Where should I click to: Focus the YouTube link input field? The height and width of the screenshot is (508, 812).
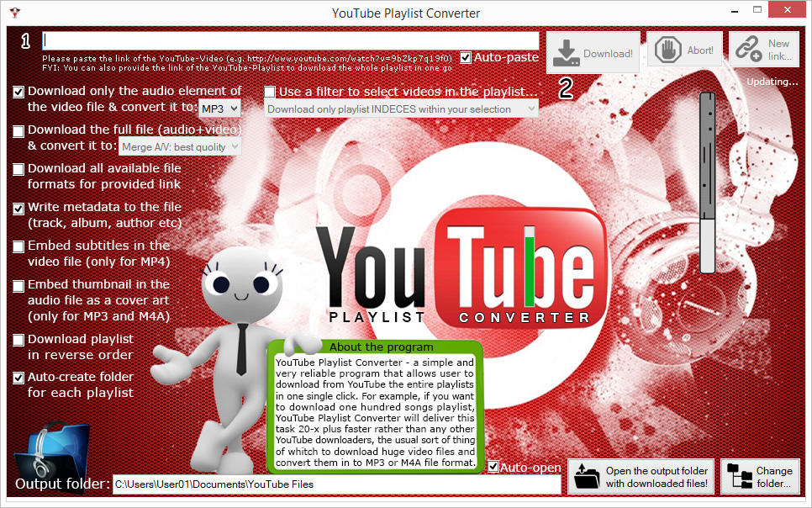tap(291, 41)
